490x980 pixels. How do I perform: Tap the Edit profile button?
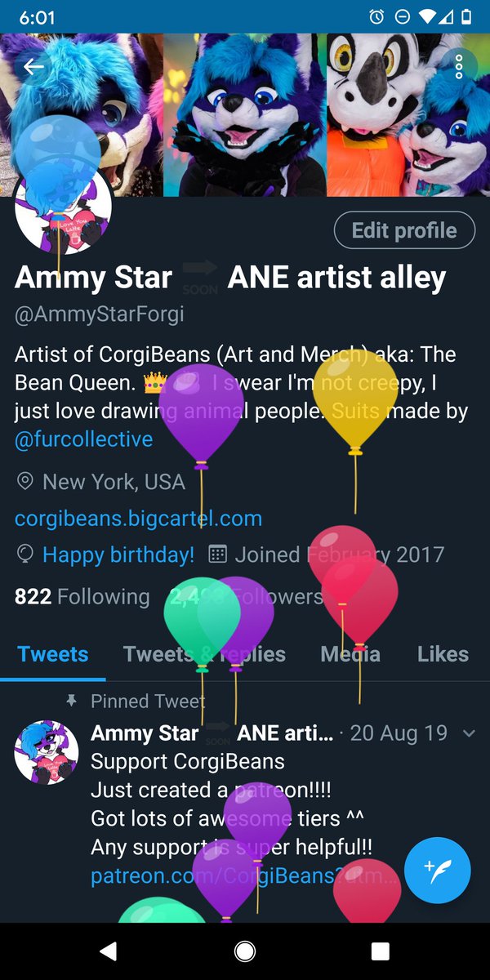[404, 230]
